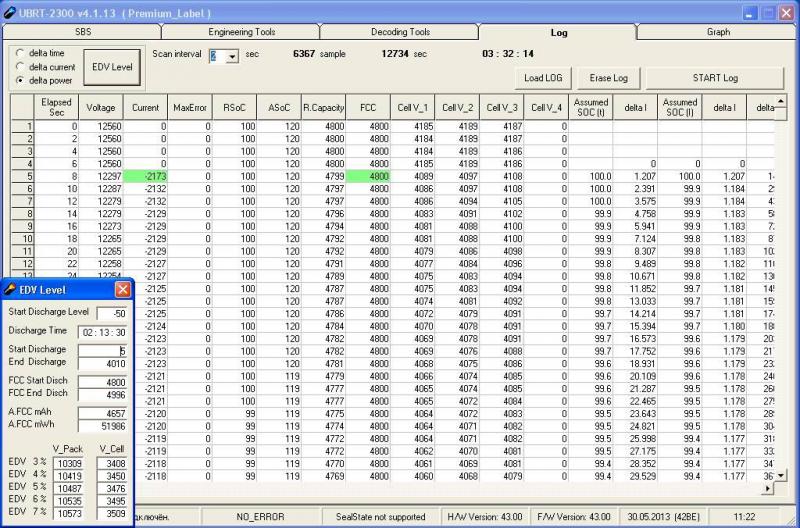Click EDV 5% V_Pack value 10487
800x528 pixels.
click(x=68, y=488)
